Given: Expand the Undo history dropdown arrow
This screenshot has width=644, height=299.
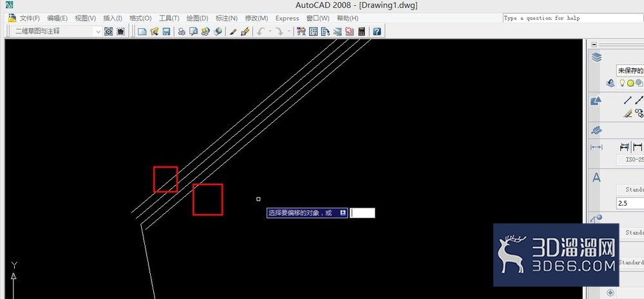Looking at the screenshot, I should tap(270, 32).
